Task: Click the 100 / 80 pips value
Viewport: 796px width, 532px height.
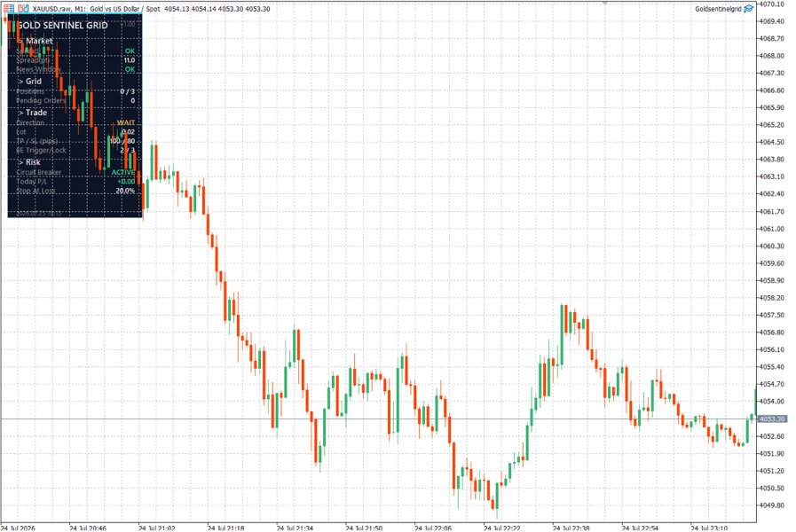Action: coord(122,141)
